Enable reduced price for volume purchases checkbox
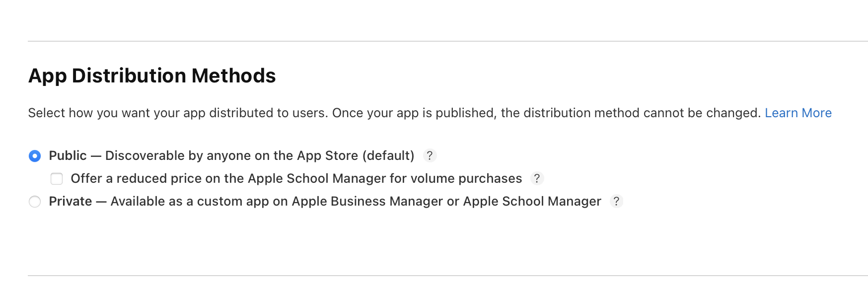The height and width of the screenshot is (293, 868). pos(57,179)
